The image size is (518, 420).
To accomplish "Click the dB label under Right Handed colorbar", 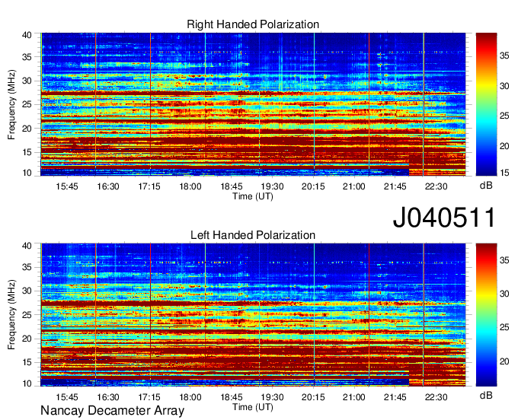I will 486,186.
